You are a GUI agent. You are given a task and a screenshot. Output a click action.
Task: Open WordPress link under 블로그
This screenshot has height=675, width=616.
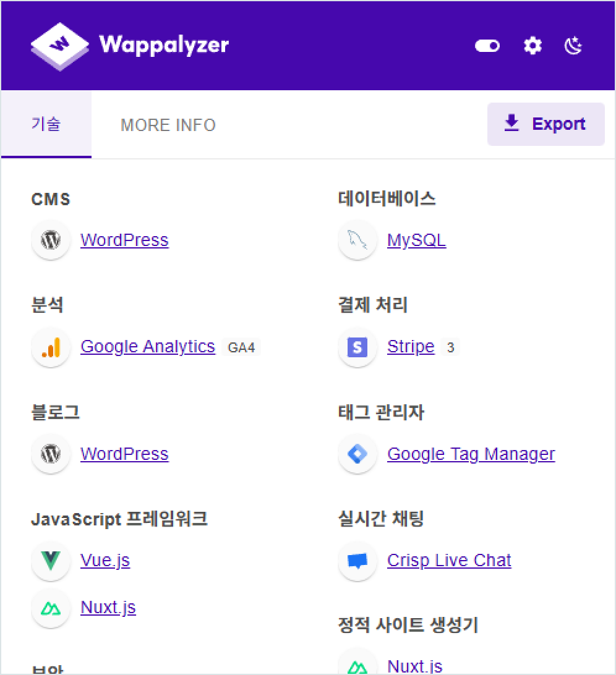coord(124,454)
